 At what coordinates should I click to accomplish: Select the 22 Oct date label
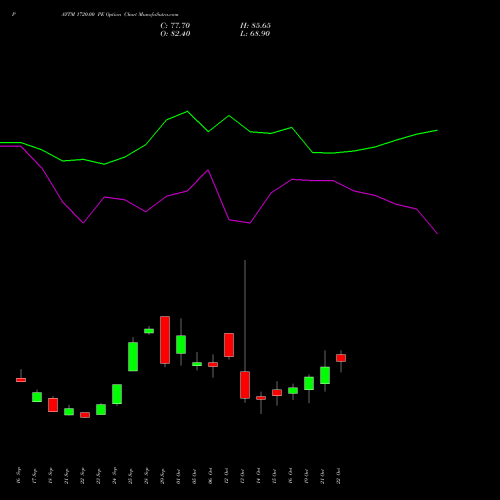tap(338, 476)
